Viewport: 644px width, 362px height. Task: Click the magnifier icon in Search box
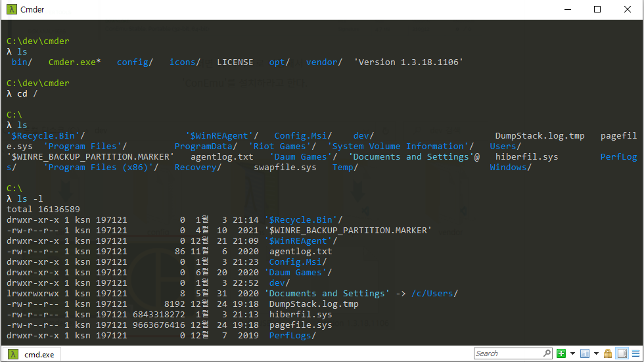[547, 353]
